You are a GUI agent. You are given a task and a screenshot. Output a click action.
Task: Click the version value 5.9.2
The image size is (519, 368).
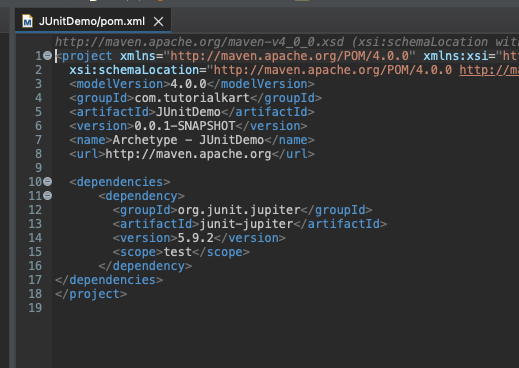pos(196,238)
